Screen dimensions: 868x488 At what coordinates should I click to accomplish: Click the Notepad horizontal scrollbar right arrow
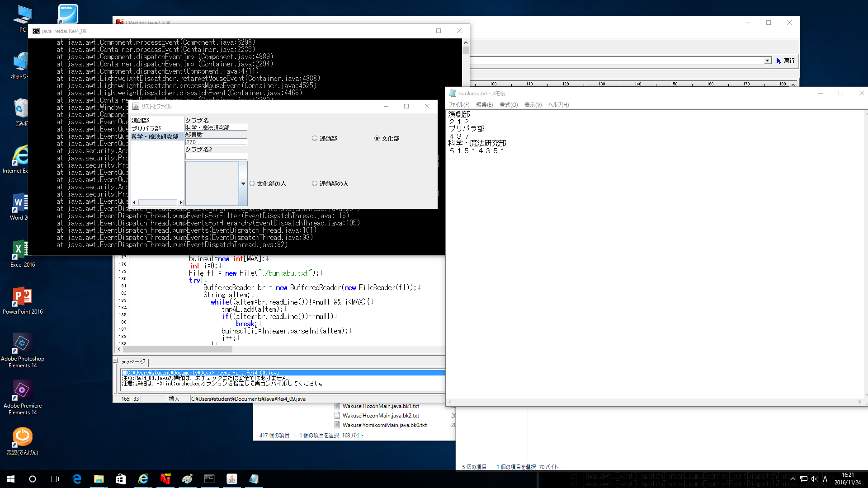(x=859, y=402)
